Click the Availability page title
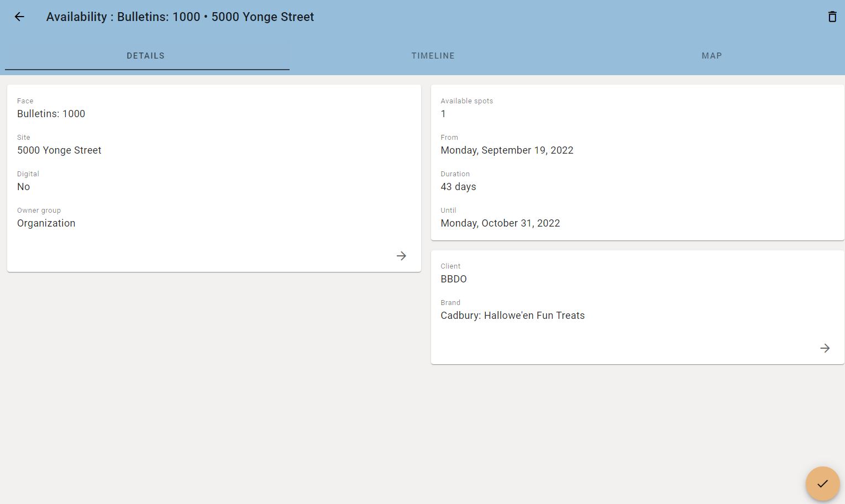 point(180,17)
